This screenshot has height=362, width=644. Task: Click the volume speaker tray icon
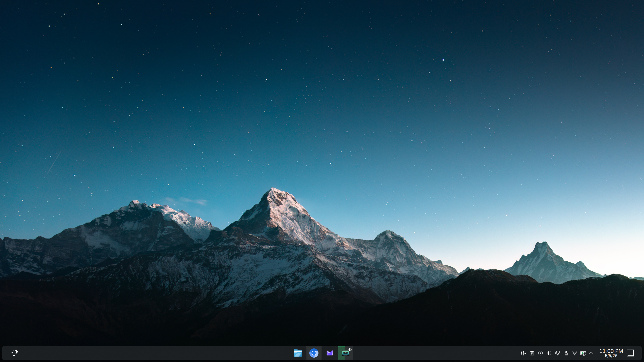pos(549,353)
